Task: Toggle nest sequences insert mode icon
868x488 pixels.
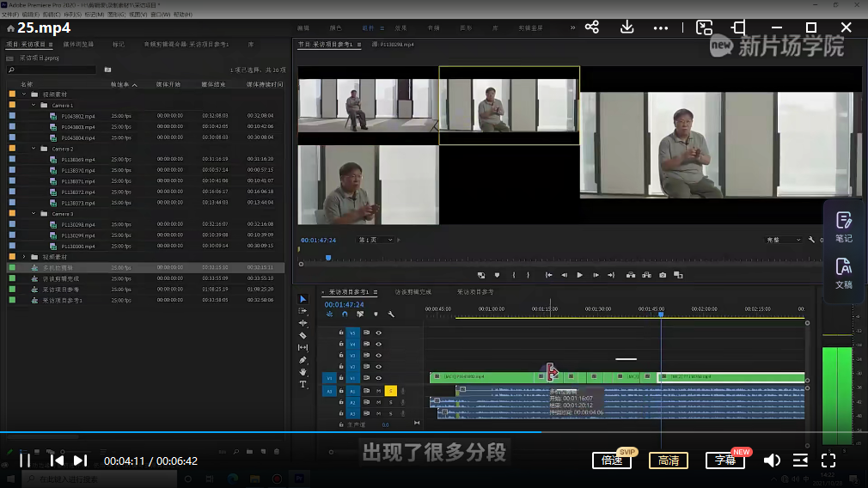Action: [329, 314]
